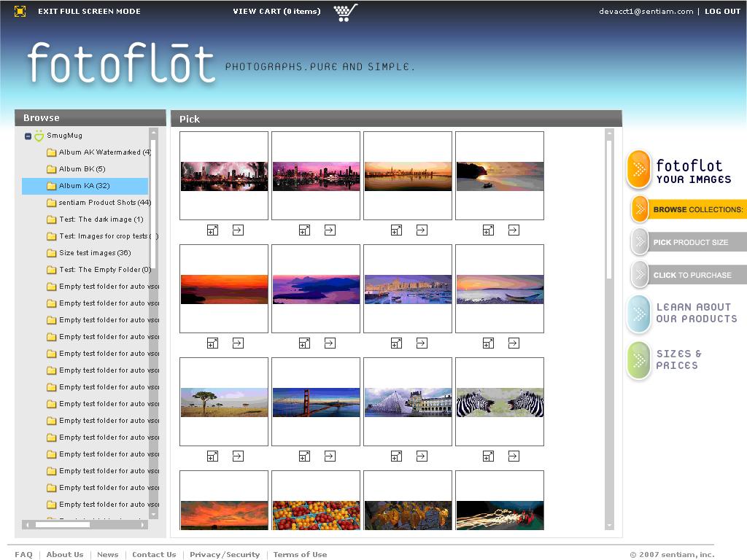
Task: Click LOG OUT link
Action: click(x=722, y=11)
